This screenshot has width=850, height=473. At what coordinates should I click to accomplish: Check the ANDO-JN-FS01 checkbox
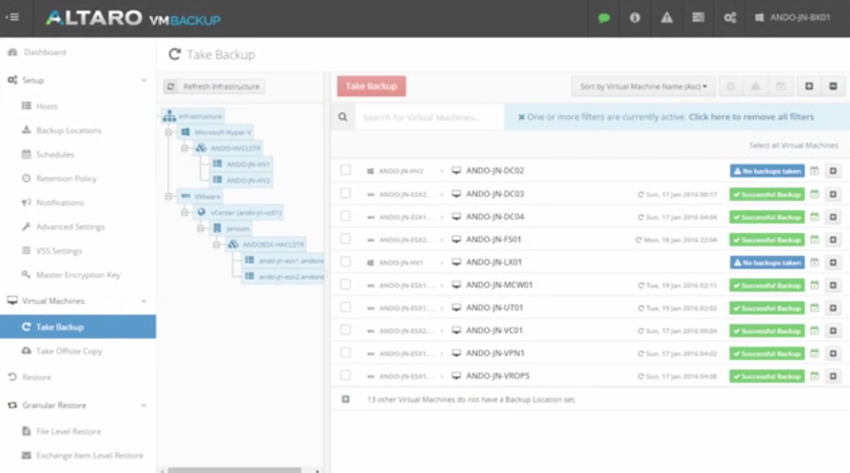[x=345, y=238]
